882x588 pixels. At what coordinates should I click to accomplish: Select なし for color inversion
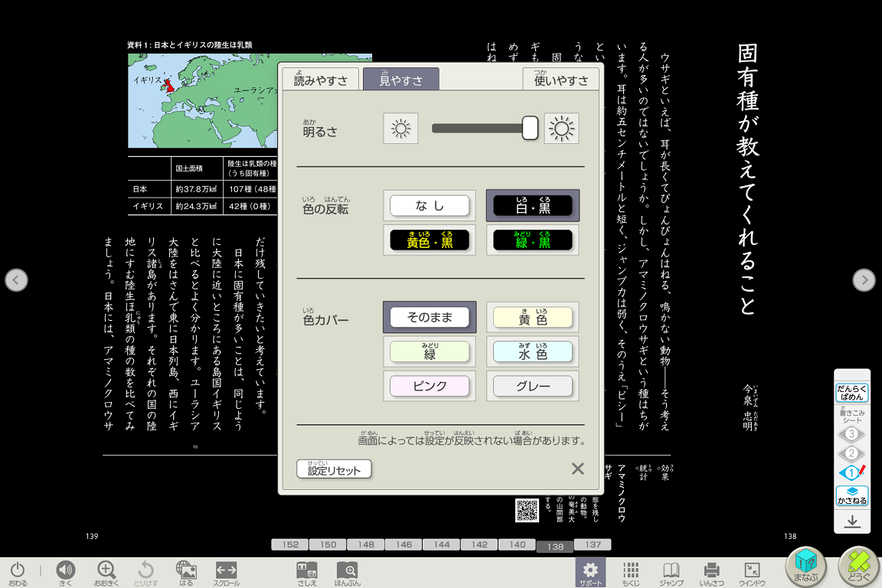pos(430,205)
